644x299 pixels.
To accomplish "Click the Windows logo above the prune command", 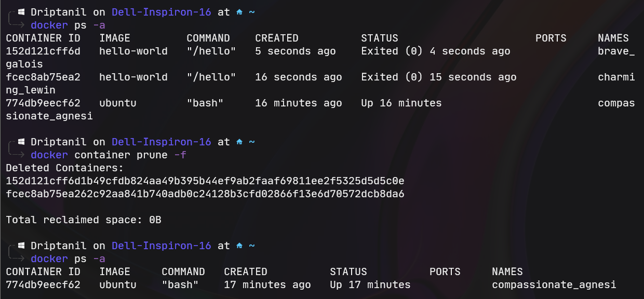I will point(21,142).
